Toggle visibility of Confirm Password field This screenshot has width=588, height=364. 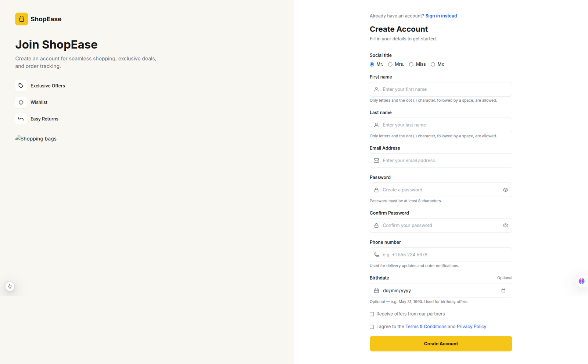pos(505,226)
